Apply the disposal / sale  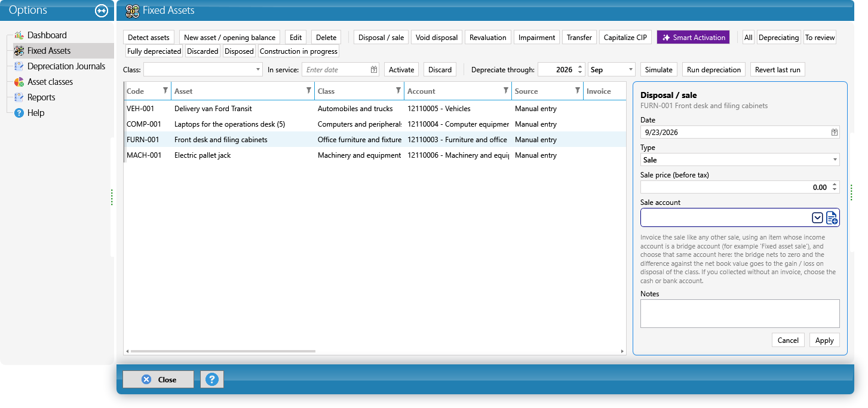pyautogui.click(x=824, y=340)
